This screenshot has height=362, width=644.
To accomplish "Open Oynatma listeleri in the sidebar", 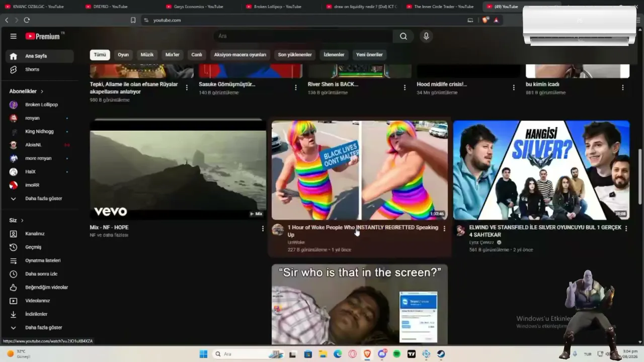I will (x=40, y=260).
